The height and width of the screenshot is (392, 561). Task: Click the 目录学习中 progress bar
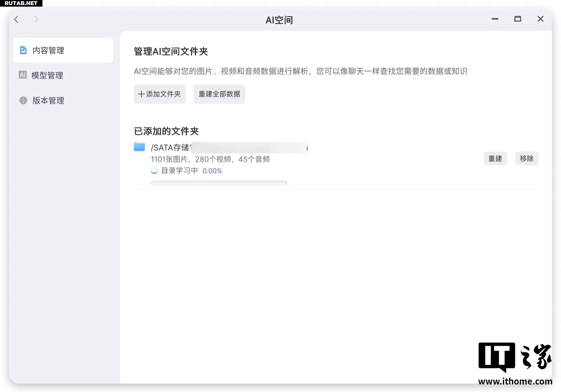219,183
